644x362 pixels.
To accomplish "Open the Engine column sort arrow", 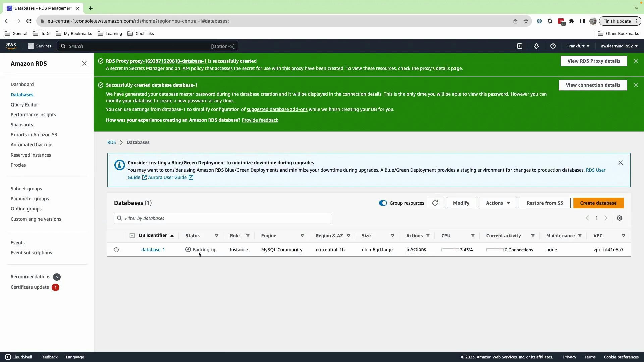I will pyautogui.click(x=302, y=236).
